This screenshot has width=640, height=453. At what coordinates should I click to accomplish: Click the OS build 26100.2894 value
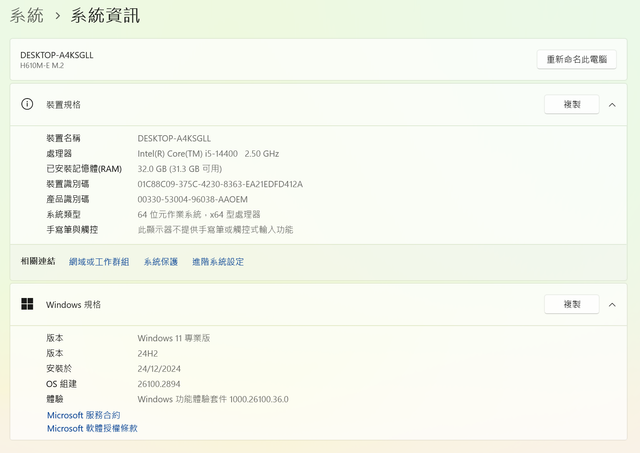pyautogui.click(x=159, y=384)
